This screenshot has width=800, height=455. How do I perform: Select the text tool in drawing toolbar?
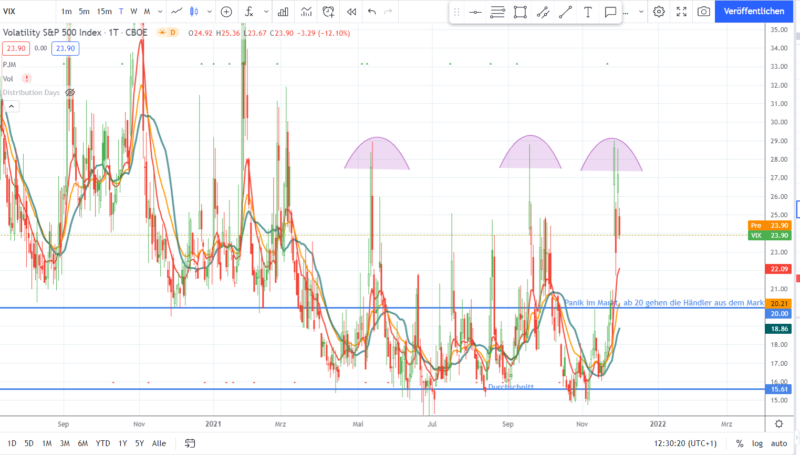(x=587, y=12)
